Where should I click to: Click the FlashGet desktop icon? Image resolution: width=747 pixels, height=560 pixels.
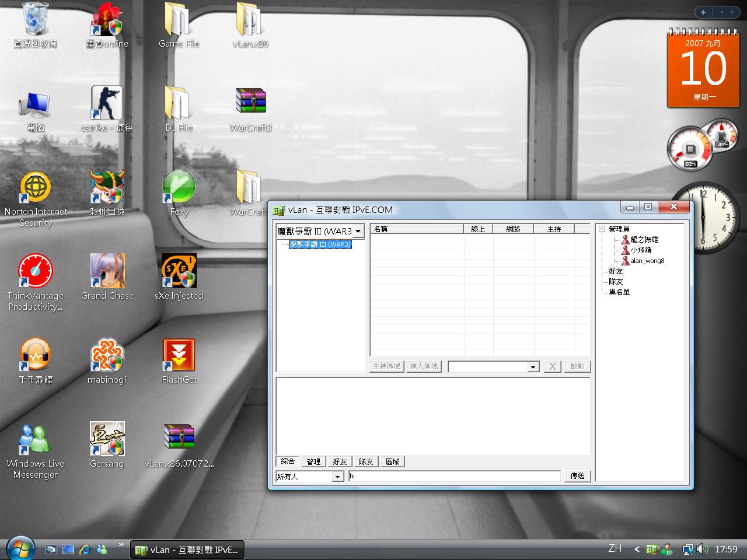(179, 355)
